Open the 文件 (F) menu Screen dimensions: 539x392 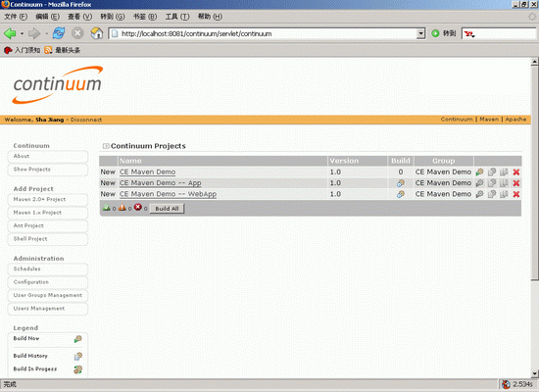[16, 17]
